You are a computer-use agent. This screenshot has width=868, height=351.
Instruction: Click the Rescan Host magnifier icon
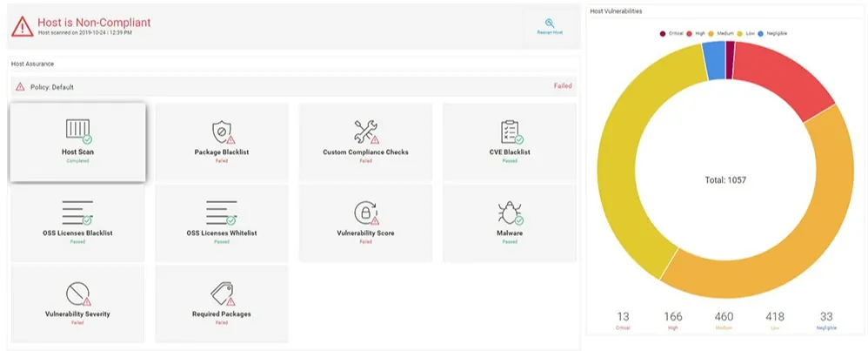pyautogui.click(x=549, y=23)
